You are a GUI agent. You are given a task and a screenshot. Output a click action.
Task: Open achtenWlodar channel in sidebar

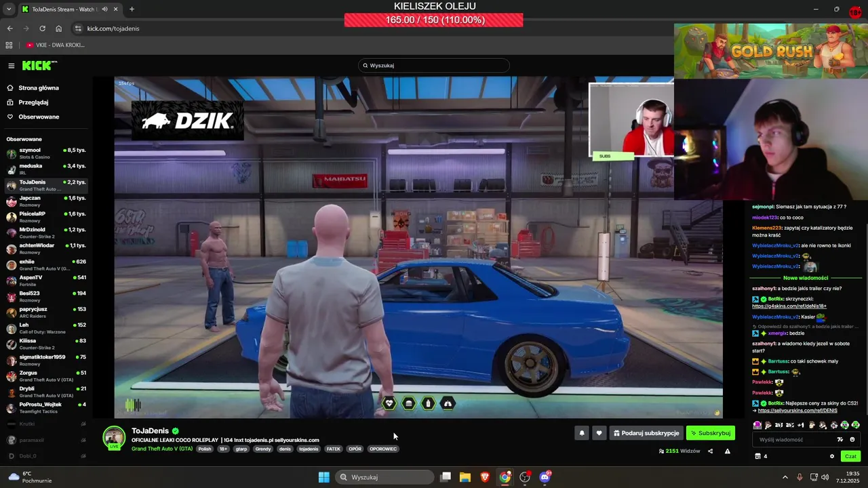pyautogui.click(x=46, y=249)
